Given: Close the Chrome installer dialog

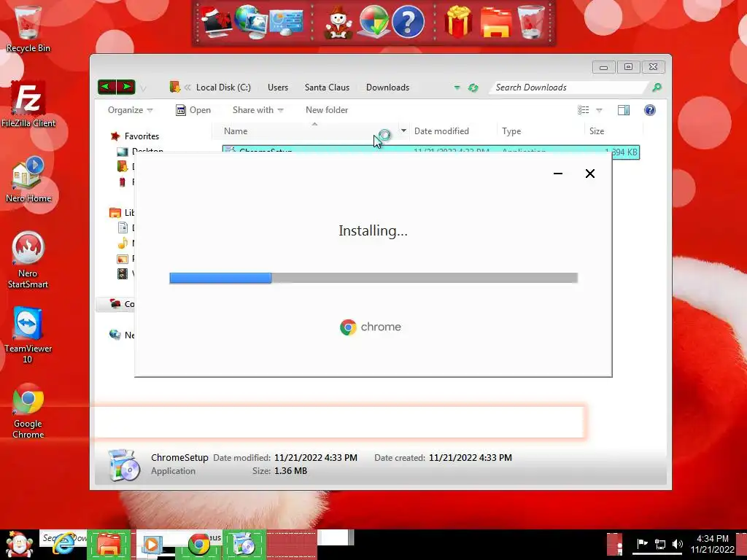Looking at the screenshot, I should (x=589, y=174).
